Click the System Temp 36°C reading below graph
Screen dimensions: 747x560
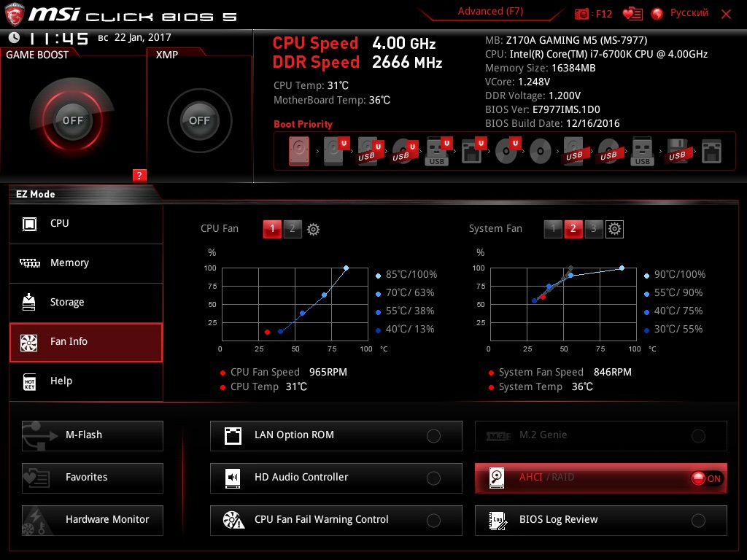click(x=541, y=386)
